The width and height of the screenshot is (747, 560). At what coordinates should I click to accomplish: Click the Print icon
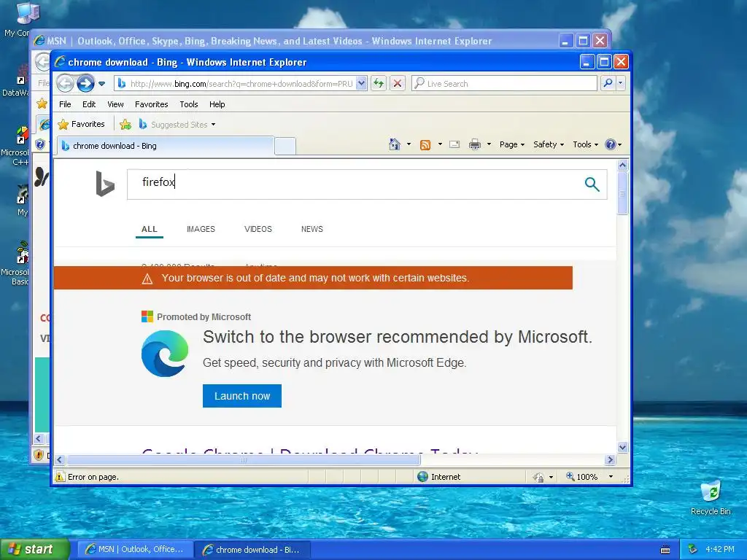click(x=475, y=144)
